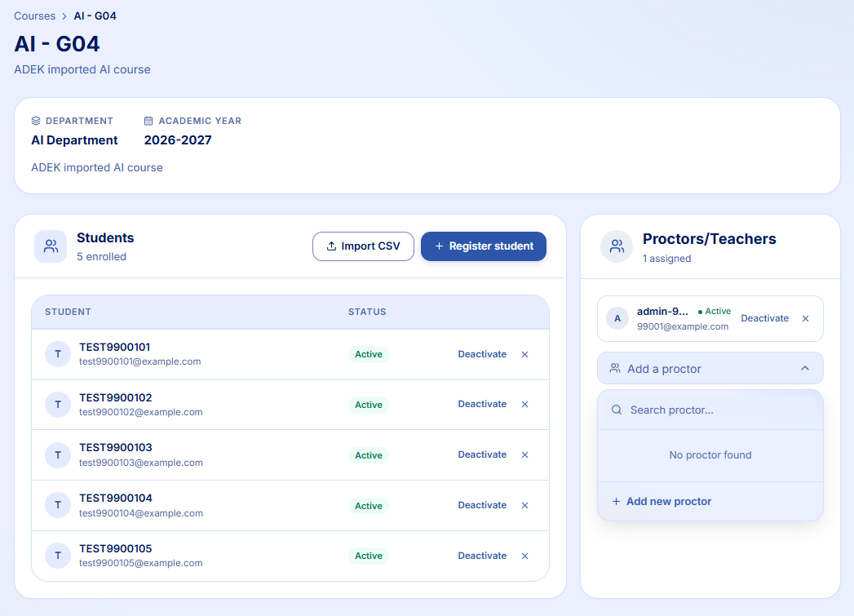
Task: Click the Students group icon
Action: pyautogui.click(x=51, y=246)
